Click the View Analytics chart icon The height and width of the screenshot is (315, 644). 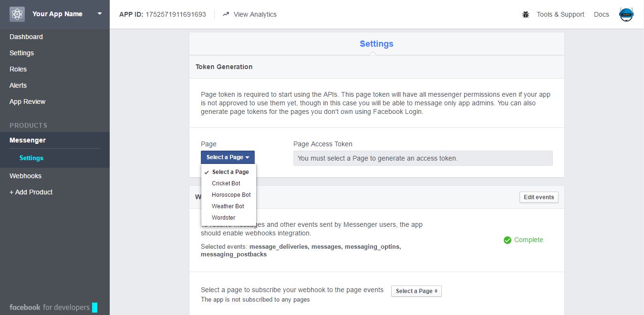pyautogui.click(x=226, y=14)
